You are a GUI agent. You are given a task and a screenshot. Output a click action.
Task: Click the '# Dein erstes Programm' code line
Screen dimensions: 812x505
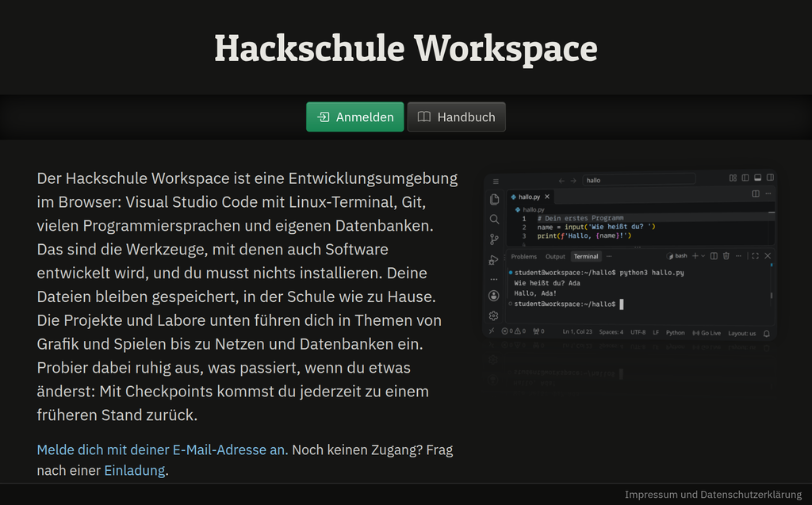coord(580,218)
